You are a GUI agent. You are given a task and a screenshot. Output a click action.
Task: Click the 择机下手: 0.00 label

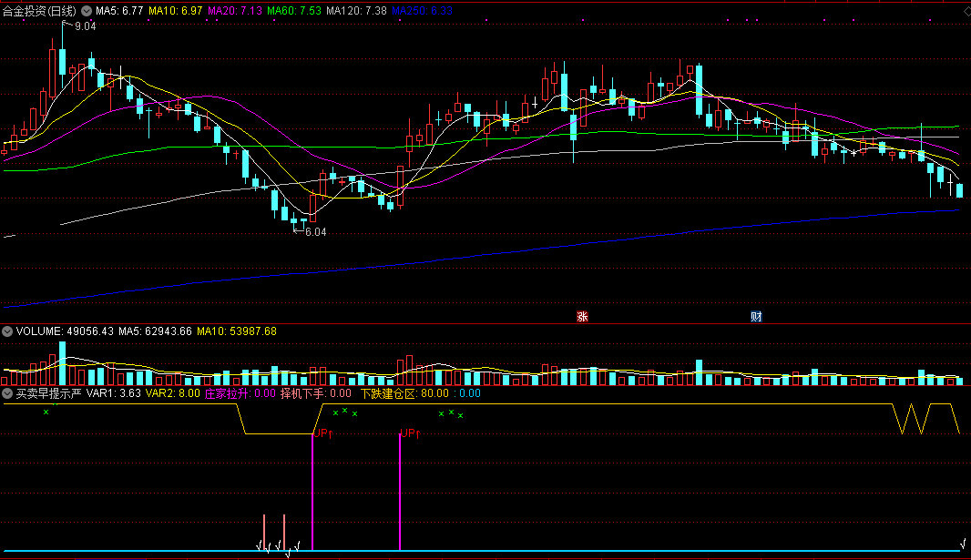(x=316, y=393)
